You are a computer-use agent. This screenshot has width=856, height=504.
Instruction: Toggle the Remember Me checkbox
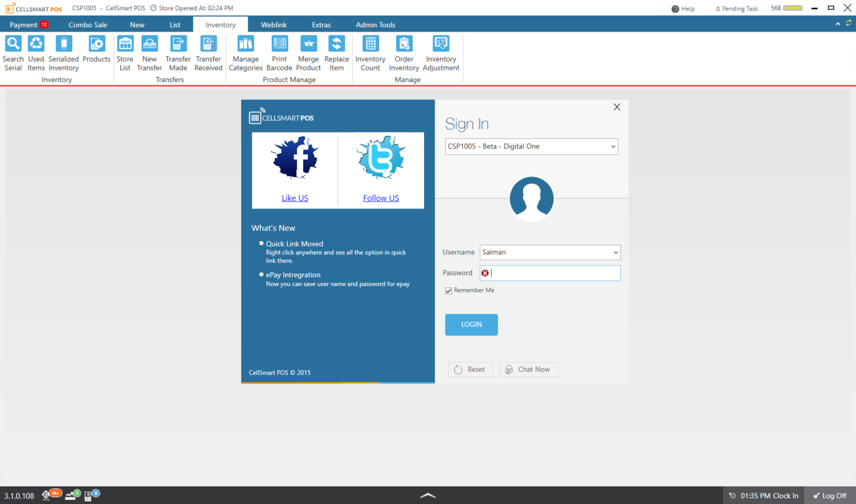pos(449,291)
